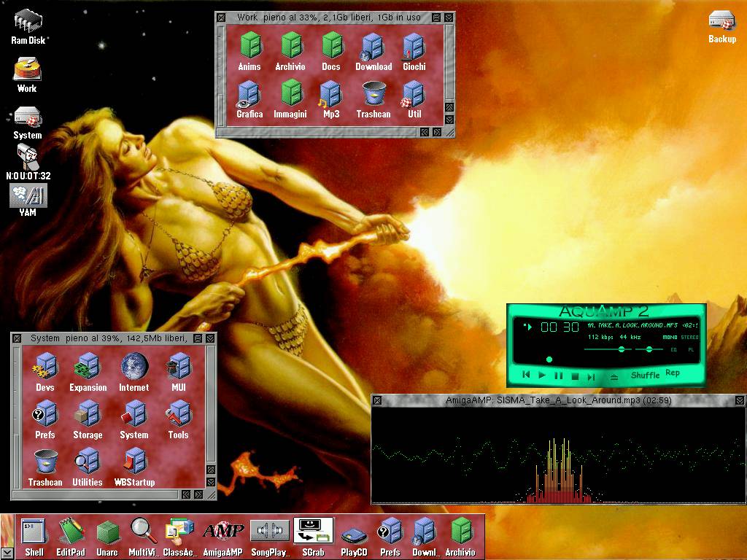Skip to the next track in AquaAmp
This screenshot has height=560, width=747.
tap(592, 376)
